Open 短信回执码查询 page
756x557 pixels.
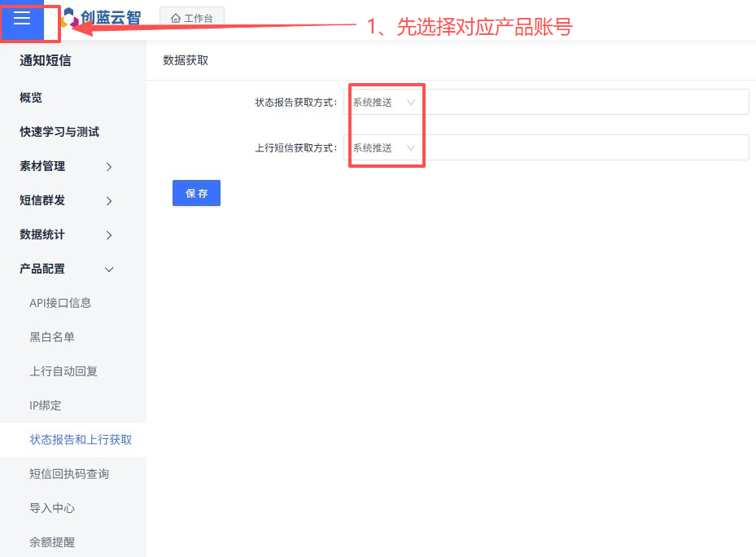[69, 474]
